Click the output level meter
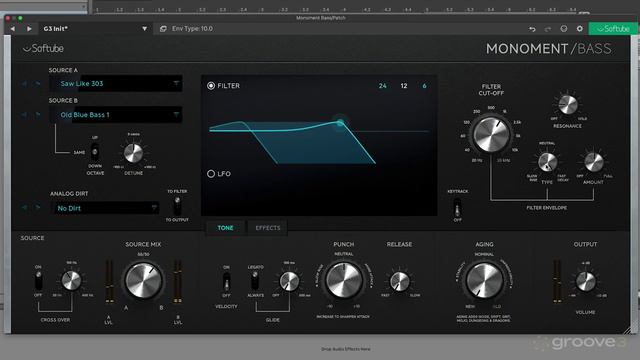This screenshot has height=360, width=640. (x=557, y=281)
